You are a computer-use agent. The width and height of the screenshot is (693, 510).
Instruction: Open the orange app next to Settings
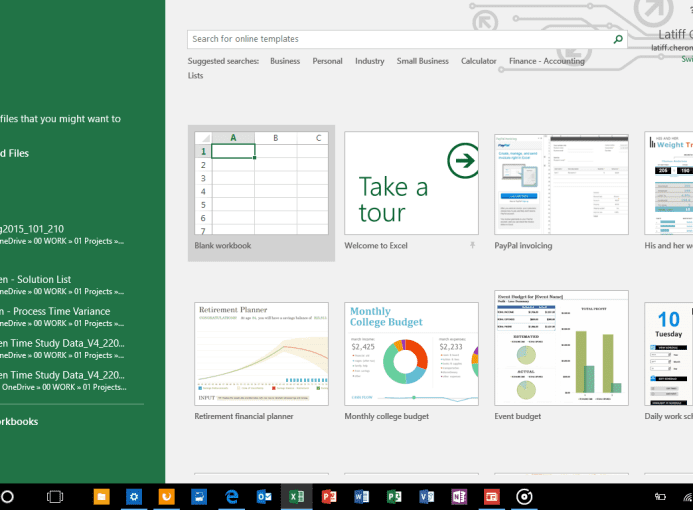click(167, 497)
